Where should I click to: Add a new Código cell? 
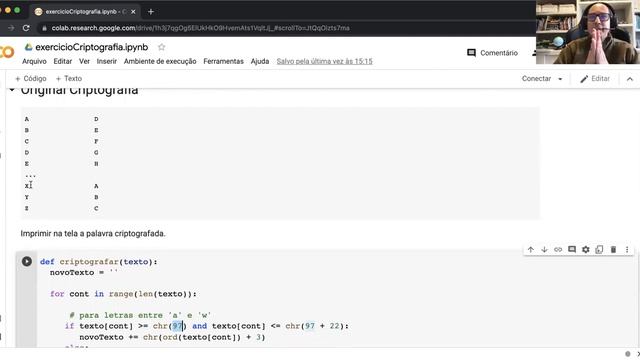coord(31,78)
